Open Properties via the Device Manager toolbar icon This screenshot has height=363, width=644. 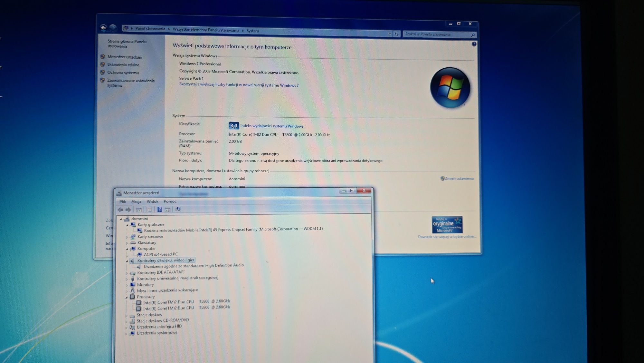[x=149, y=210]
